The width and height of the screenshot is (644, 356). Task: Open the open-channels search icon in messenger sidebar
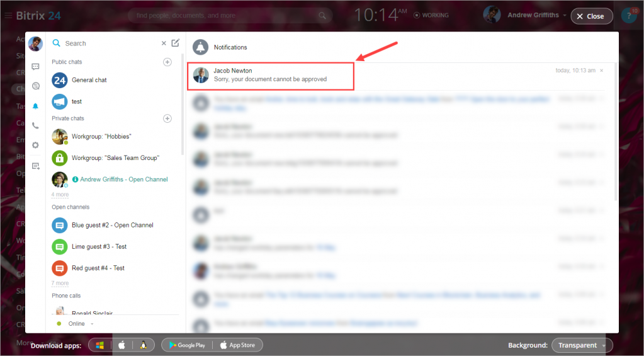pyautogui.click(x=35, y=86)
